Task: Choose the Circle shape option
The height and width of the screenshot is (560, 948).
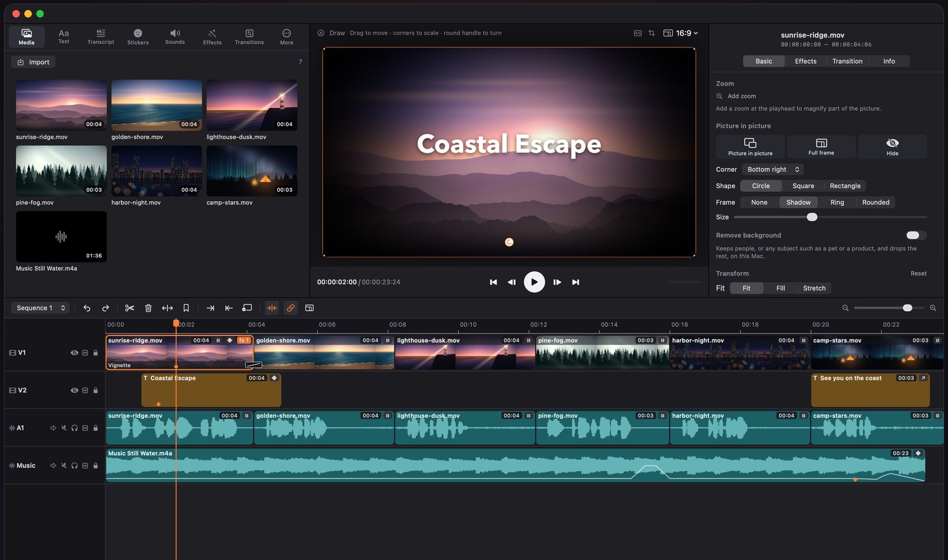Action: [761, 186]
